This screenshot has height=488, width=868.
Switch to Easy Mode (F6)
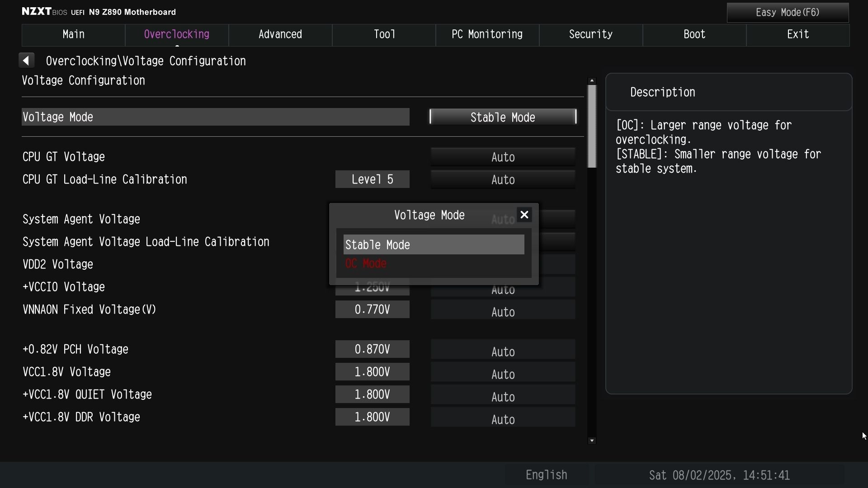(x=788, y=13)
